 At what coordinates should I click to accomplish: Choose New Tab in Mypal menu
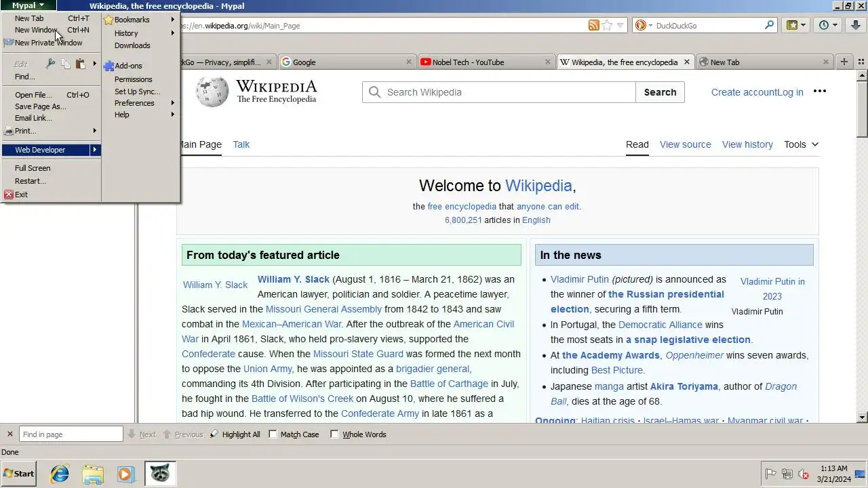51,18
